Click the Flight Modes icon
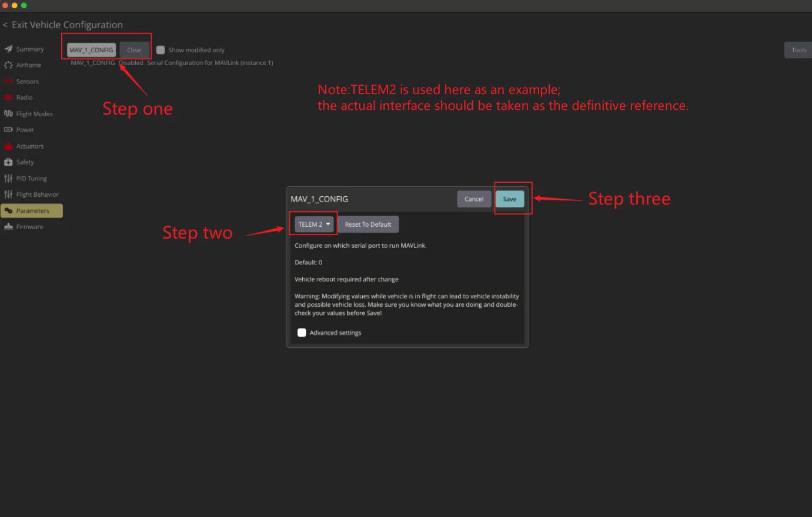The width and height of the screenshot is (812, 517). pos(8,113)
